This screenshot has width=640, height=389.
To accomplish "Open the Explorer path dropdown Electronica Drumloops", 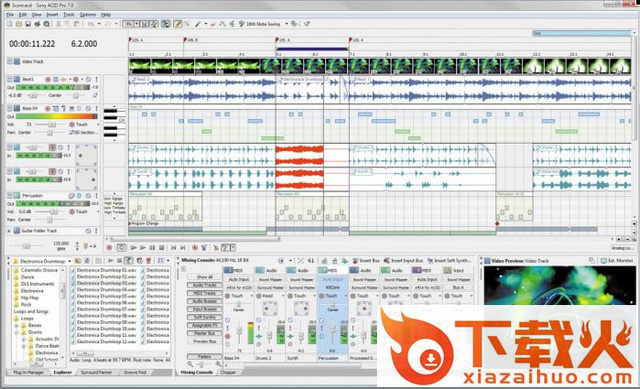I will pyautogui.click(x=70, y=261).
